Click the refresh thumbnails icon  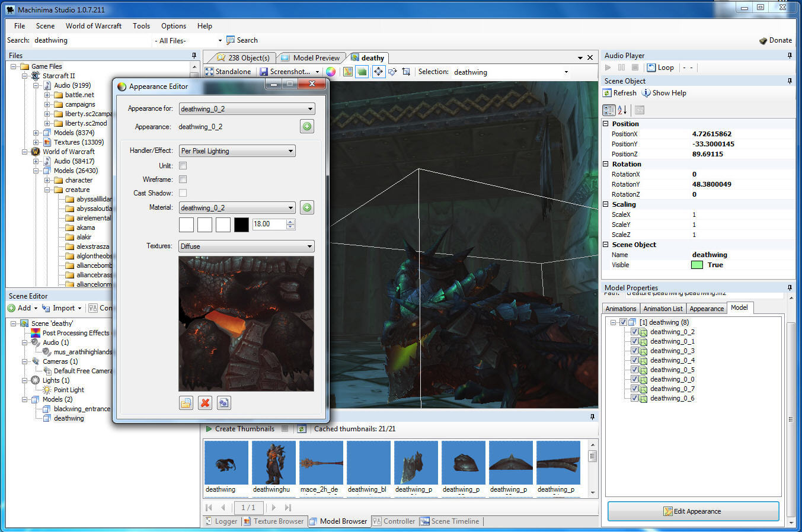[302, 429]
